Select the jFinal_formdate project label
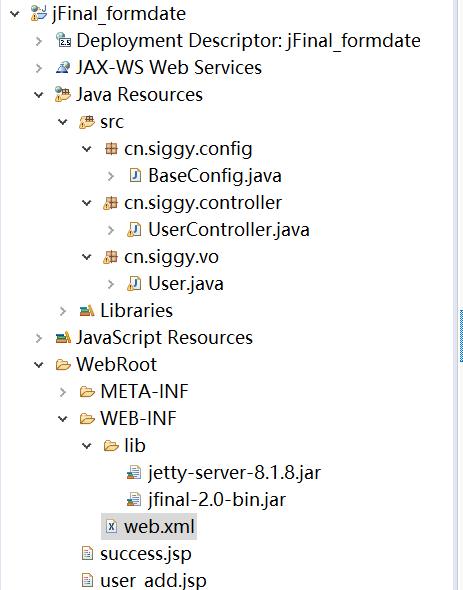The height and width of the screenshot is (590, 463). (x=119, y=14)
